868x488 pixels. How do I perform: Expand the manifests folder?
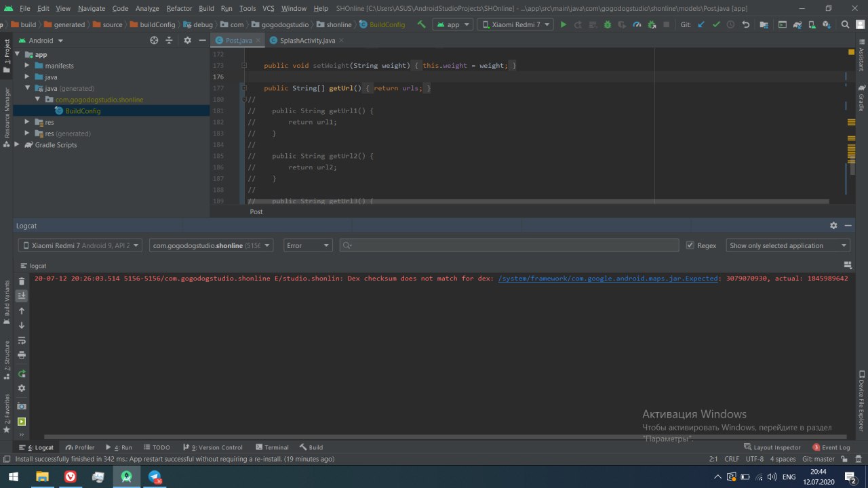(28, 66)
